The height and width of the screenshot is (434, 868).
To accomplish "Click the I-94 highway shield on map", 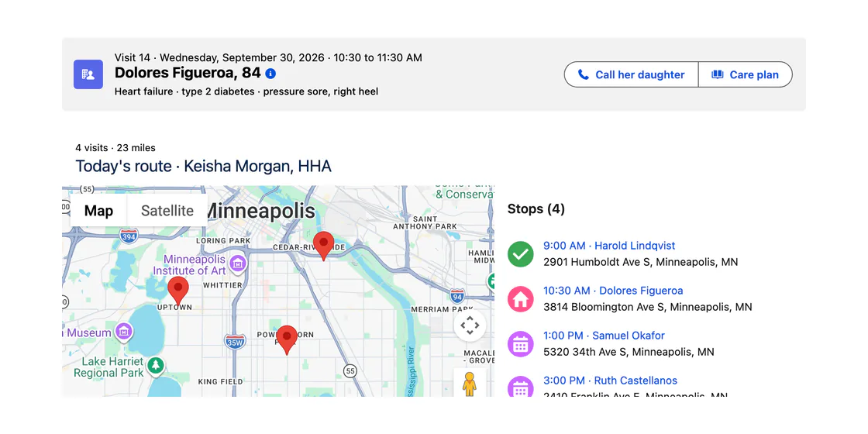I will point(456,295).
